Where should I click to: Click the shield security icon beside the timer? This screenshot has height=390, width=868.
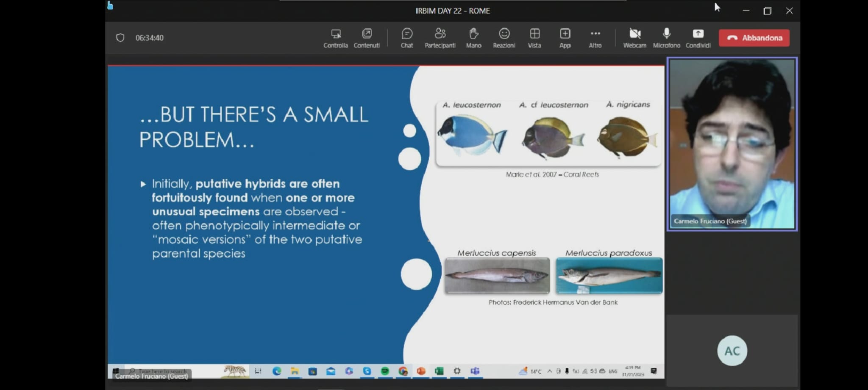[x=120, y=38]
